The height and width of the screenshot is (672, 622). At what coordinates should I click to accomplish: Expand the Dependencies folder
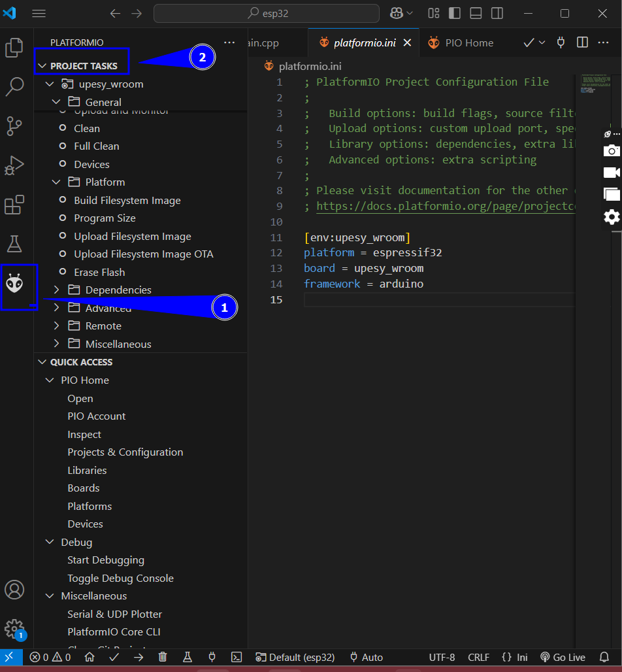pos(56,290)
